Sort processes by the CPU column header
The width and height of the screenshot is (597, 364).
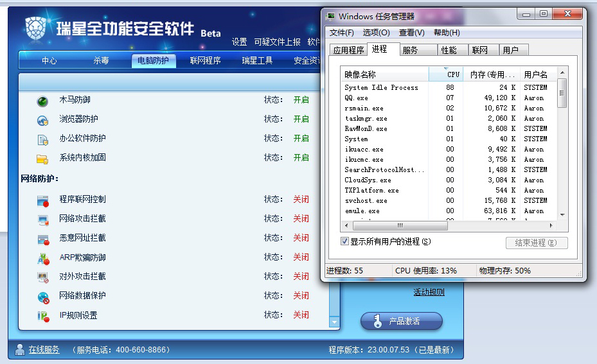446,74
